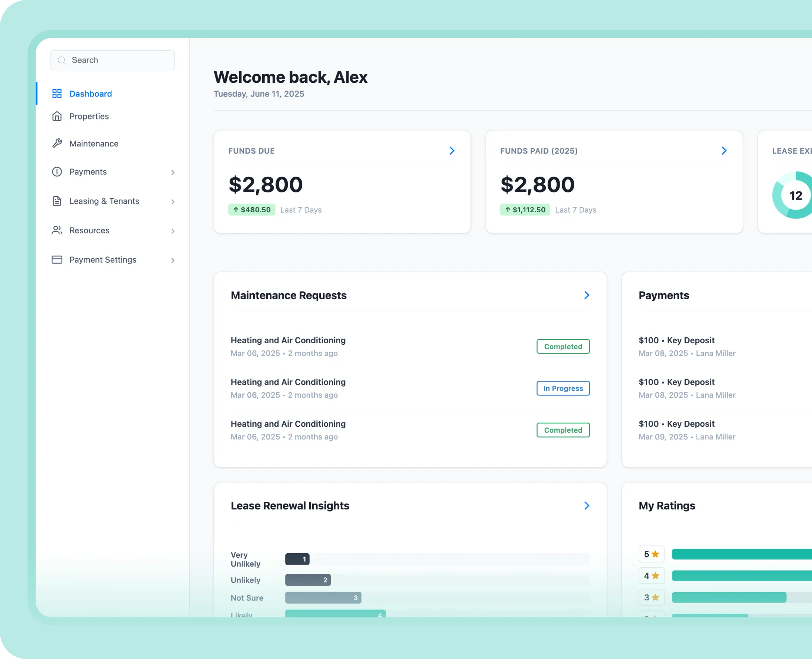Screen dimensions: 812x659
Task: Expand the Payment Settings section
Action: 173,260
